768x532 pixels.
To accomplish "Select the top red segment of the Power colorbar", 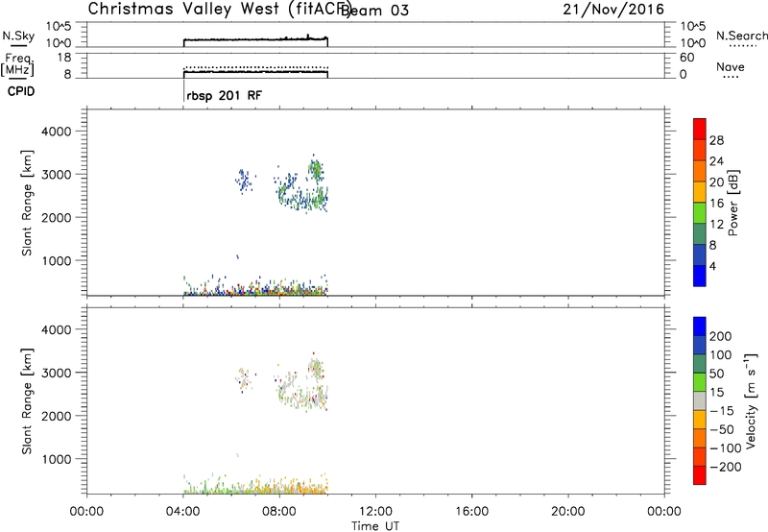I will point(700,130).
